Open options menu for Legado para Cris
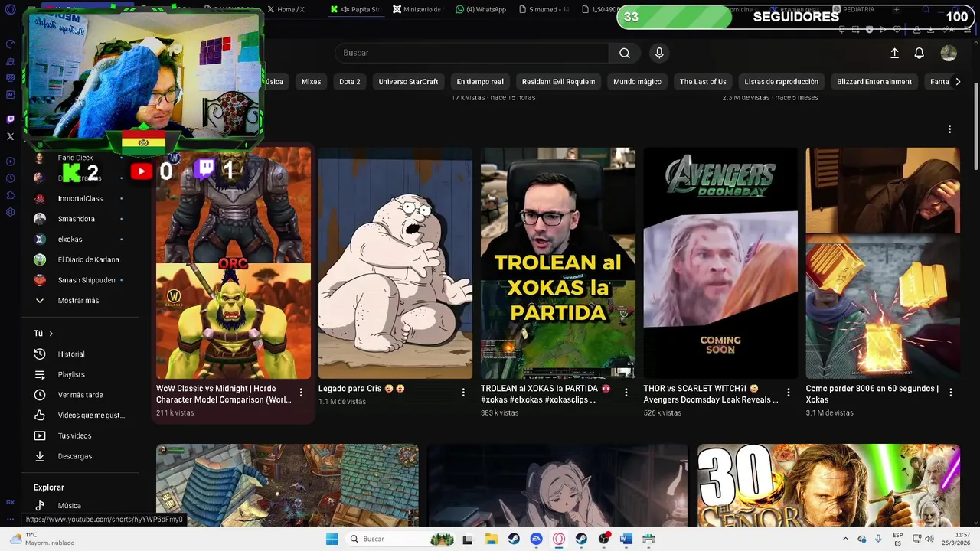 (463, 393)
